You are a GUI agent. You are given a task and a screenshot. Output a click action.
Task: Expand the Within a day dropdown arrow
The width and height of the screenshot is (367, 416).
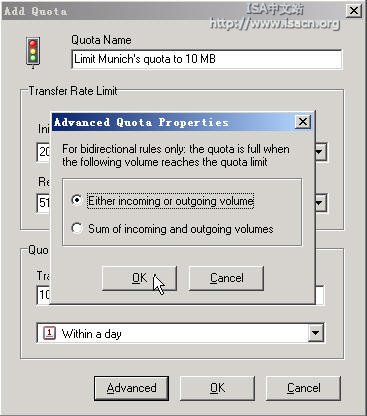click(315, 332)
